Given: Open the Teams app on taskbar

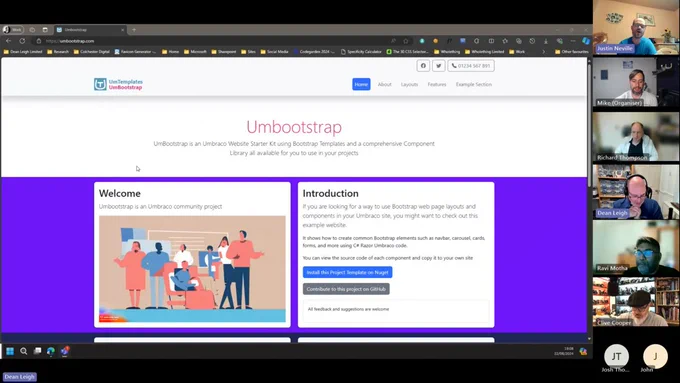Looking at the screenshot, I should point(65,351).
